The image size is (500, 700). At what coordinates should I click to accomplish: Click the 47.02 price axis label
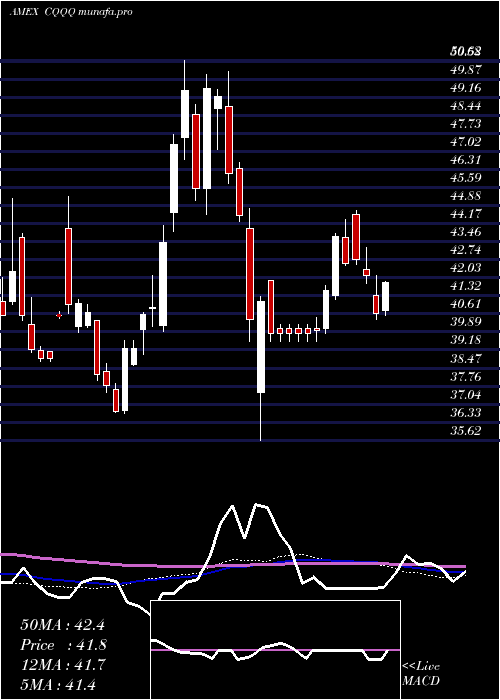click(x=466, y=142)
